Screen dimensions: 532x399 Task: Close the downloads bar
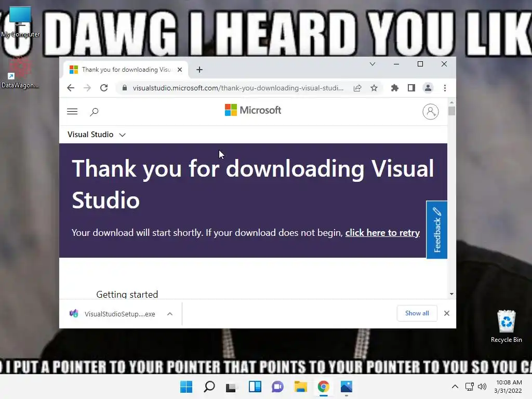[x=447, y=313]
